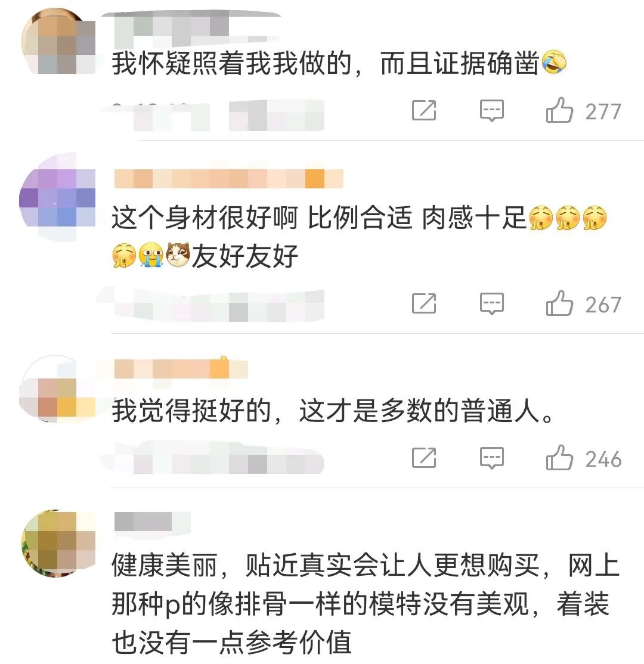Like the comment with 277 likes

click(559, 110)
